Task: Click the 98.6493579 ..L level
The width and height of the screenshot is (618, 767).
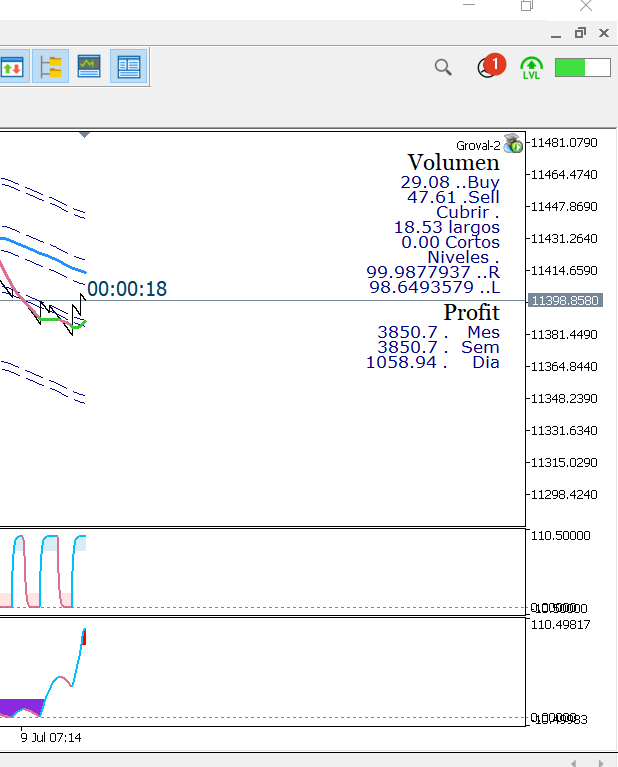Action: pos(435,287)
